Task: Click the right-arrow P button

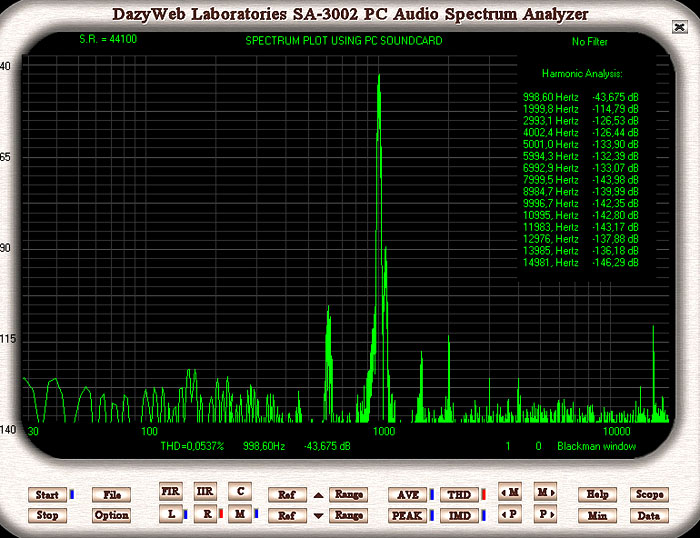Action: coord(545,515)
